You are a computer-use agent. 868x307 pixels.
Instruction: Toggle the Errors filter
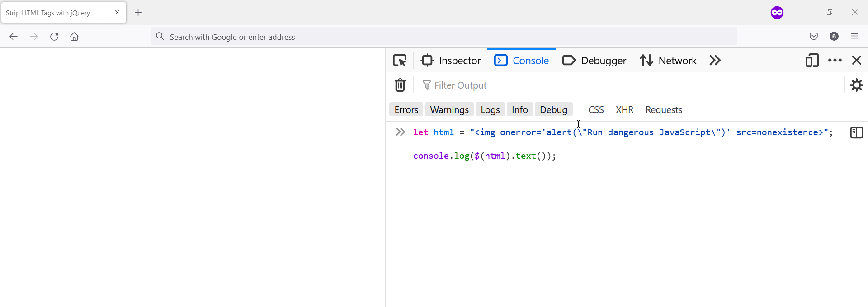coord(406,109)
